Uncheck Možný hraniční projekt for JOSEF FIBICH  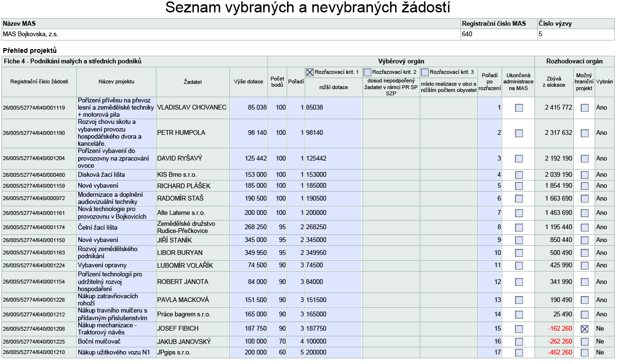[x=585, y=329]
